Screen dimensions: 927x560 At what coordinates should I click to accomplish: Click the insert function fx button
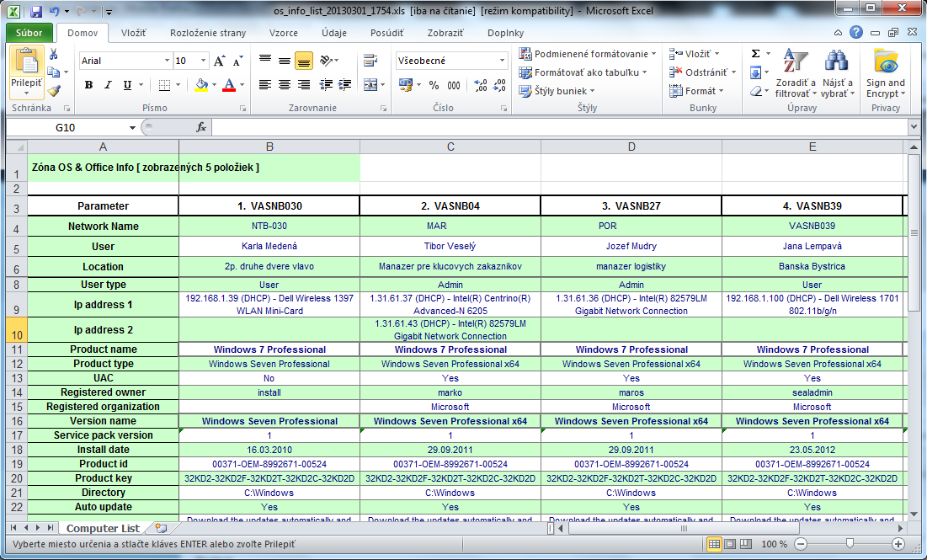(201, 127)
